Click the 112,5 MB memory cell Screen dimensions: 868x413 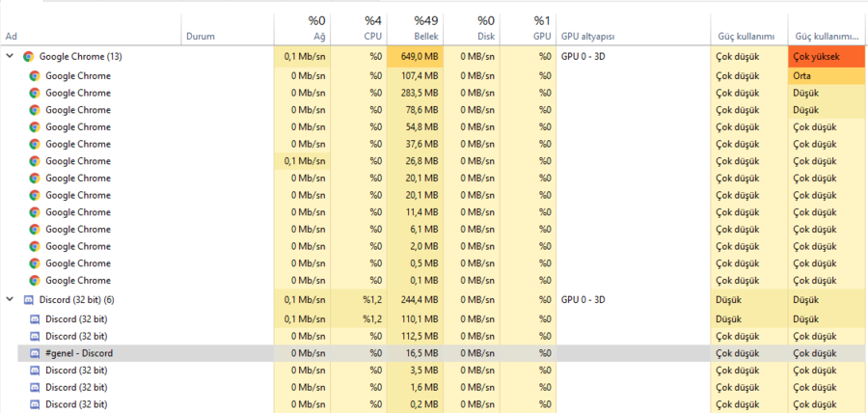click(415, 336)
